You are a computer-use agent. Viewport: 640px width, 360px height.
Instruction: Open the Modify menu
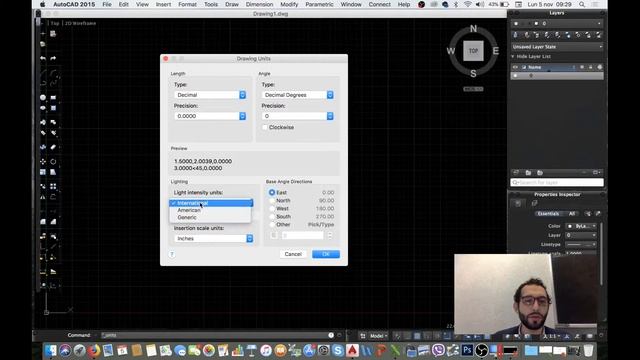[x=289, y=4]
